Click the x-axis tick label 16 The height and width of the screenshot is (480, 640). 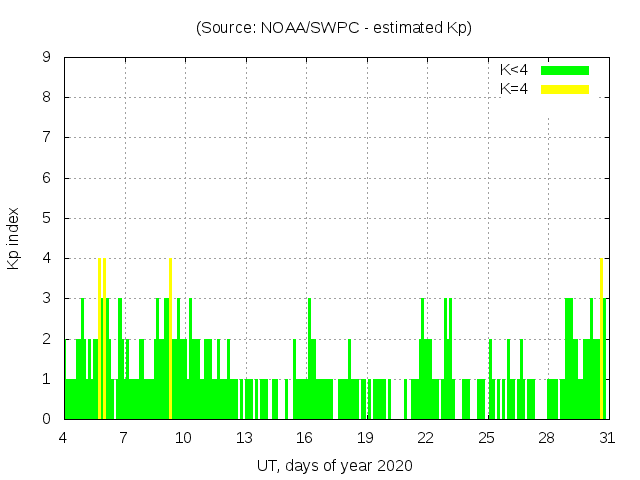click(x=305, y=437)
